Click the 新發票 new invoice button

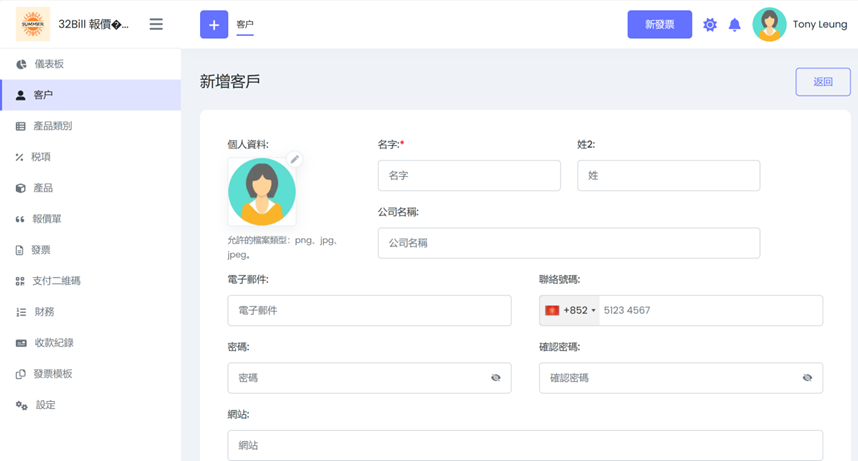point(659,24)
